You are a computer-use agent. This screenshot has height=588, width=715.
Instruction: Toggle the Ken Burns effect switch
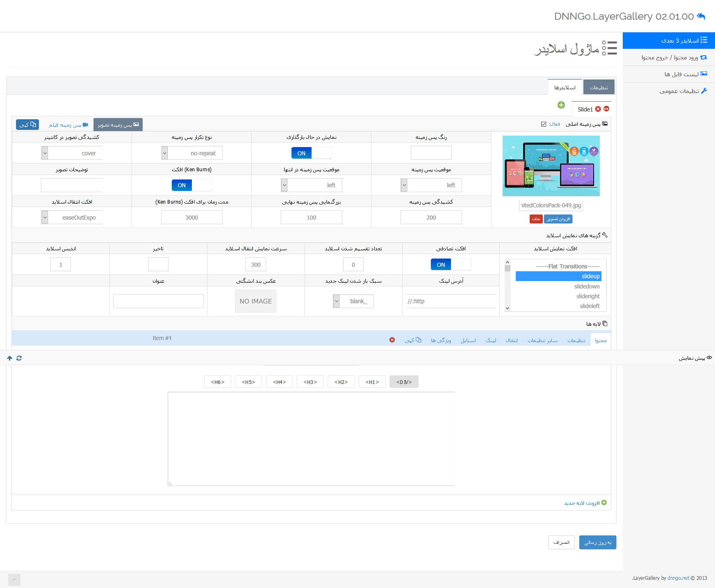click(191, 185)
